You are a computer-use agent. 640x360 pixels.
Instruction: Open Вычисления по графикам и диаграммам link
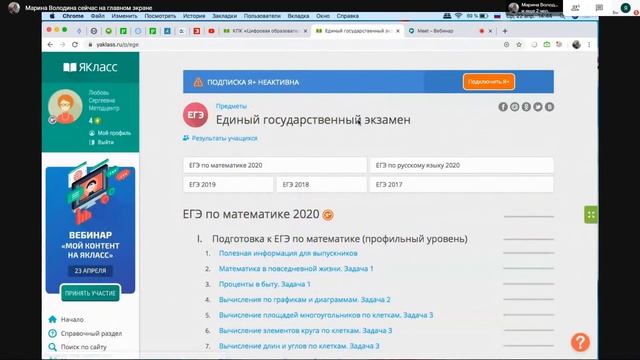point(304,300)
